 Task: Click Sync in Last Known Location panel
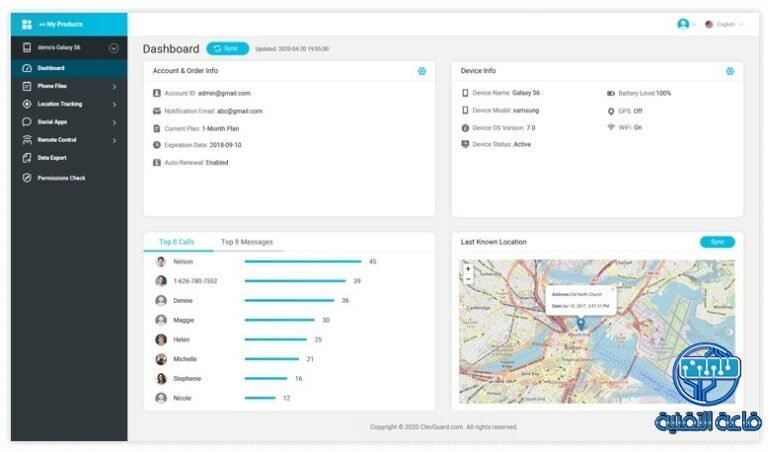(x=716, y=242)
